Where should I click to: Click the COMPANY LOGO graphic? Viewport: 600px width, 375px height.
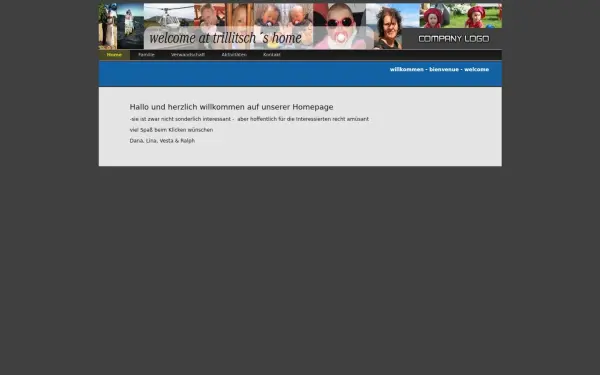[x=454, y=39]
